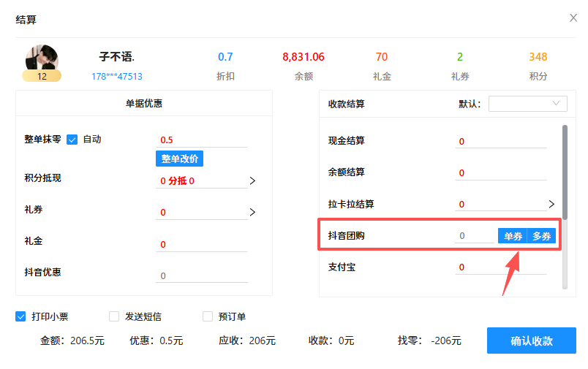
Task: Open the 默认 payment method dropdown
Action: pos(527,104)
